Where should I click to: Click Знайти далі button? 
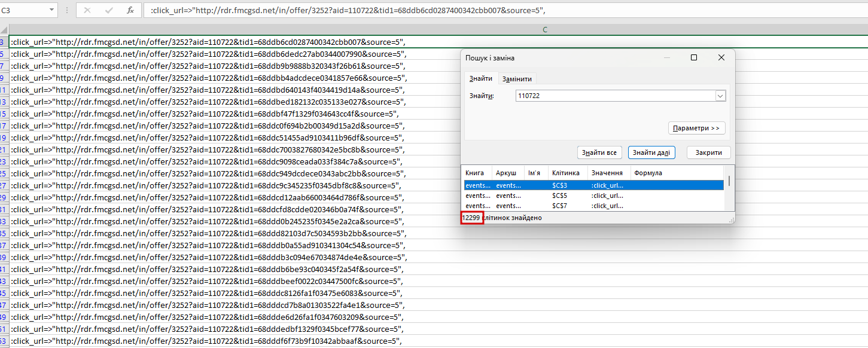[x=651, y=152]
